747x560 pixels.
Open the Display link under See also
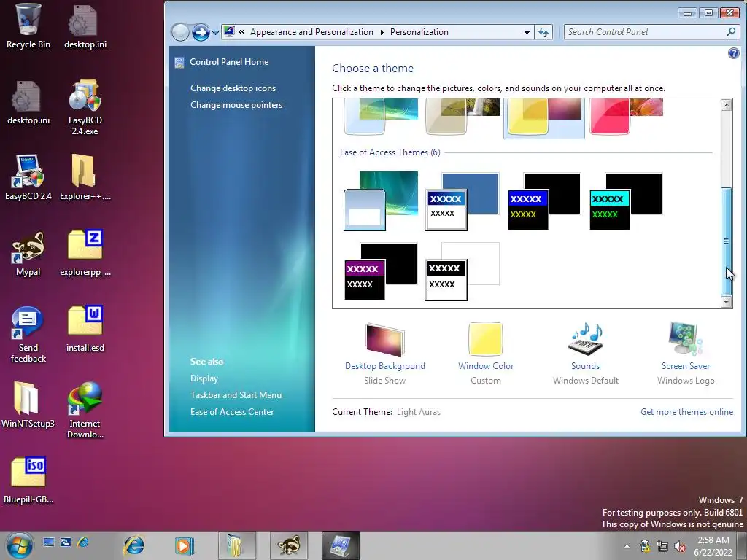click(x=204, y=378)
